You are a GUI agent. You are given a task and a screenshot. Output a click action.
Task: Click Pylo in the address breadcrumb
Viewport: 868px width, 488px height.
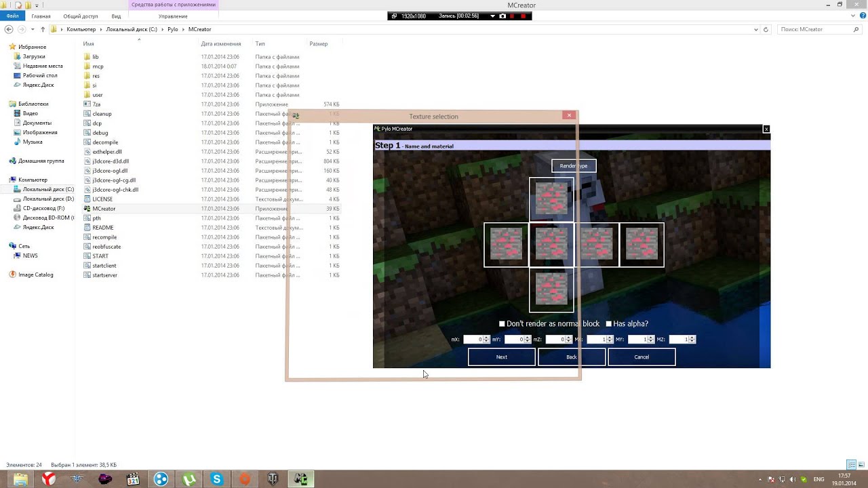click(x=172, y=29)
